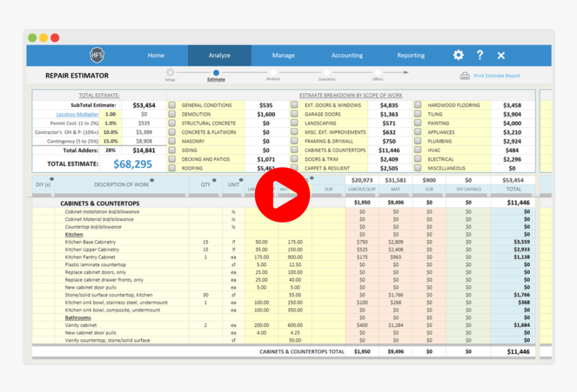Enable the DEMOLITION scope checkbox
This screenshot has height=392, width=577.
172,114
